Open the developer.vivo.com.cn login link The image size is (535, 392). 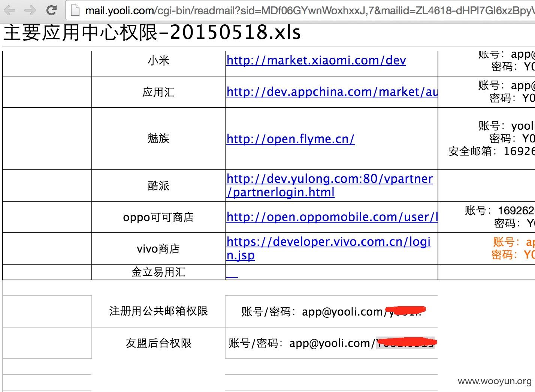pos(329,248)
